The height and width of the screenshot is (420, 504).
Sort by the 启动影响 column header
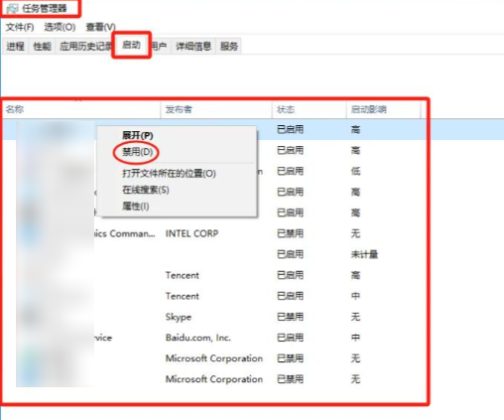point(383,109)
